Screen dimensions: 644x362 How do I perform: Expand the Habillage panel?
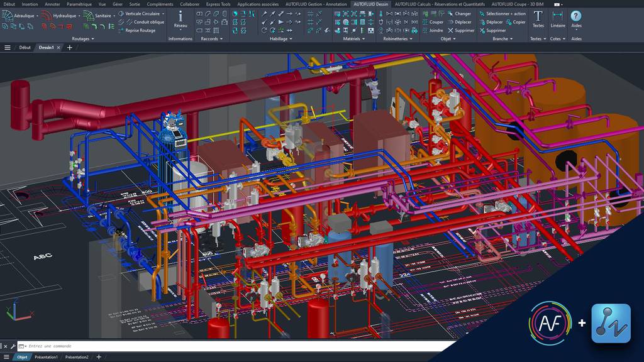tap(281, 38)
